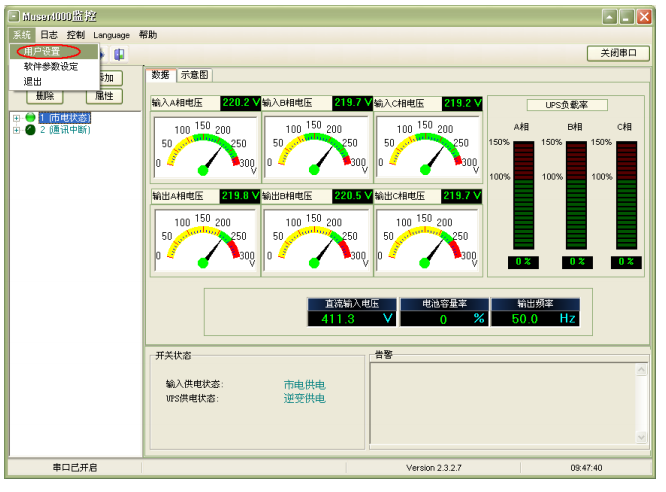Expand tree node 1 (市电状态)
Viewport: 666px width, 492px height.
pos(16,118)
